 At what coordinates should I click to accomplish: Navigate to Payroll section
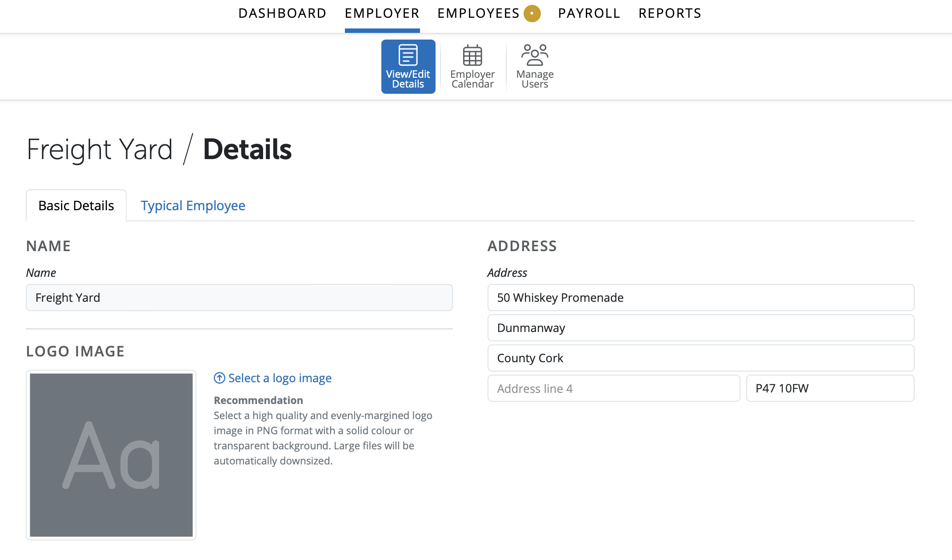tap(589, 13)
